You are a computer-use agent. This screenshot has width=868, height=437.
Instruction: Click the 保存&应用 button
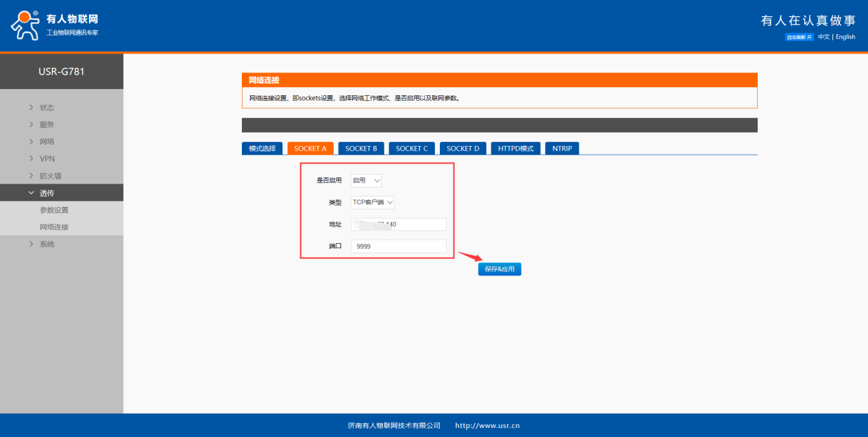499,269
